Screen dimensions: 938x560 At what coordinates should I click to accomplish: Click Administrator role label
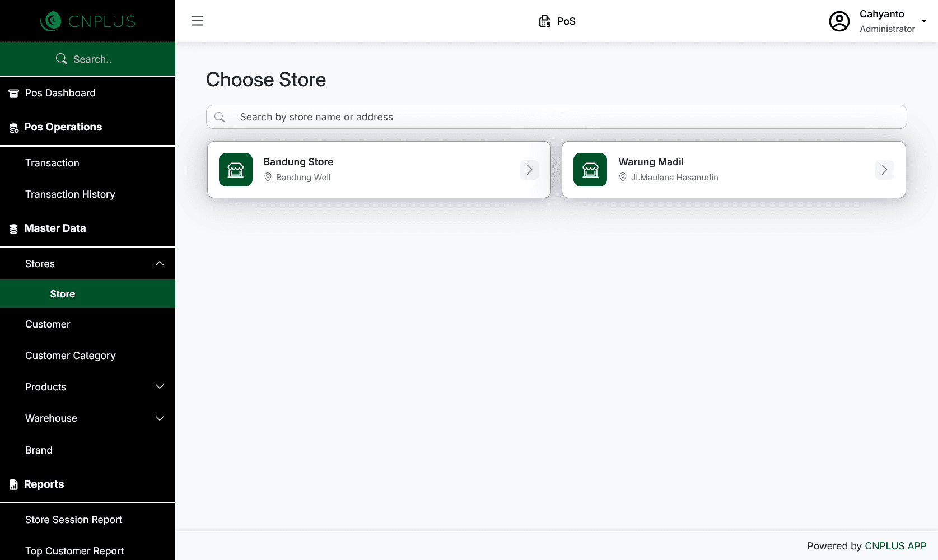click(x=887, y=29)
